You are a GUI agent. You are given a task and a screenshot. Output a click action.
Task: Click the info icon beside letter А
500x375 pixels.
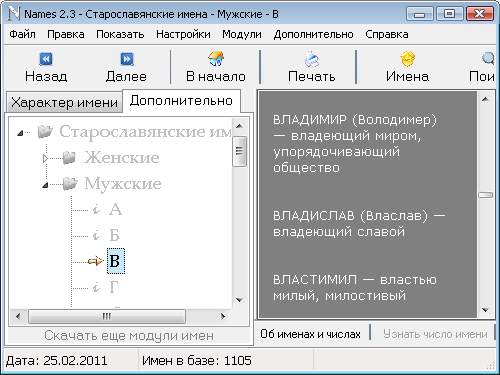click(96, 209)
